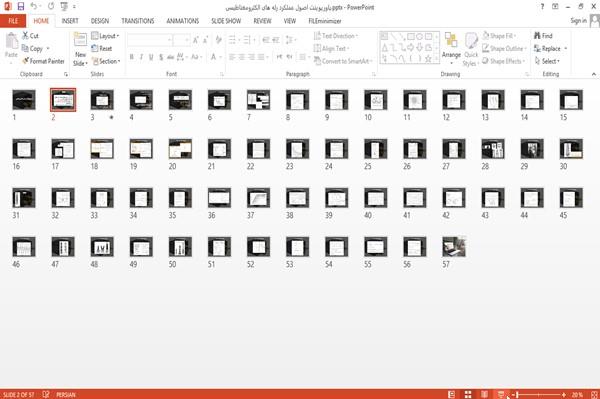Click the Clear All Formatting icon
The width and height of the screenshot is (600, 399).
coord(218,40)
